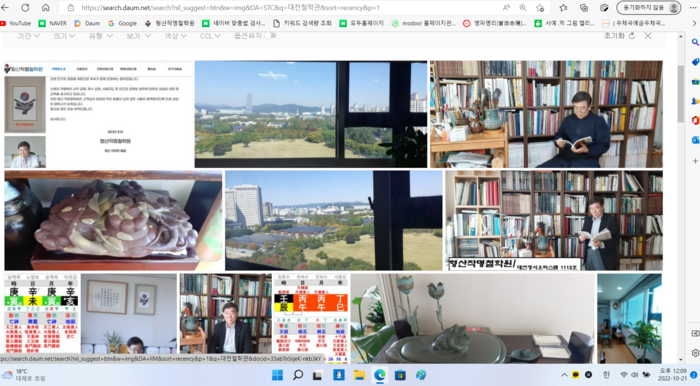Expand the 기간 filter dropdown
The width and height of the screenshot is (700, 386).
point(29,36)
